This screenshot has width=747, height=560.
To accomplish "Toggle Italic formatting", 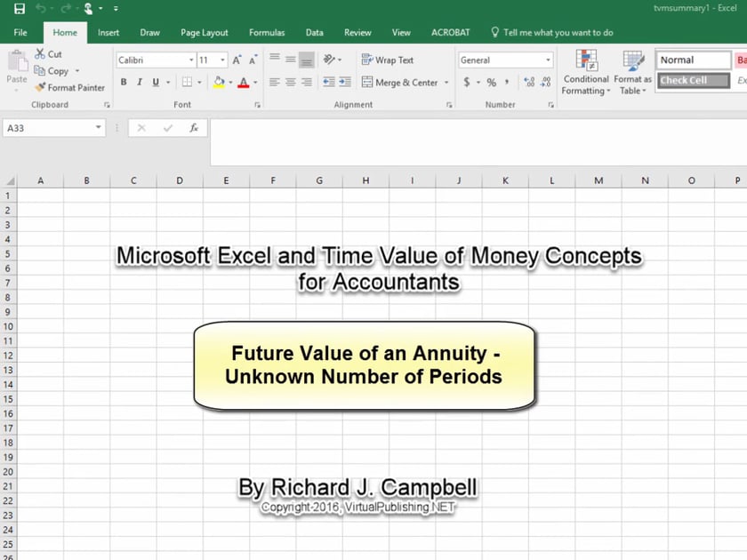I will pyautogui.click(x=140, y=82).
